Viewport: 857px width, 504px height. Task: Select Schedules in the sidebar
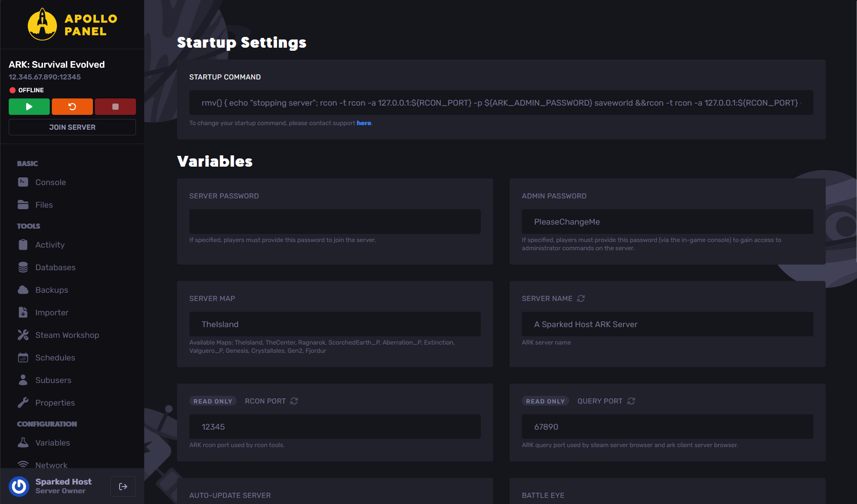55,358
